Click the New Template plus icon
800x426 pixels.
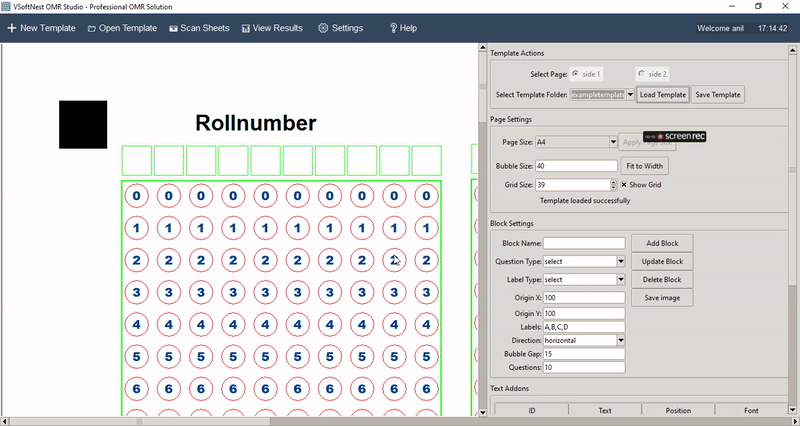11,28
